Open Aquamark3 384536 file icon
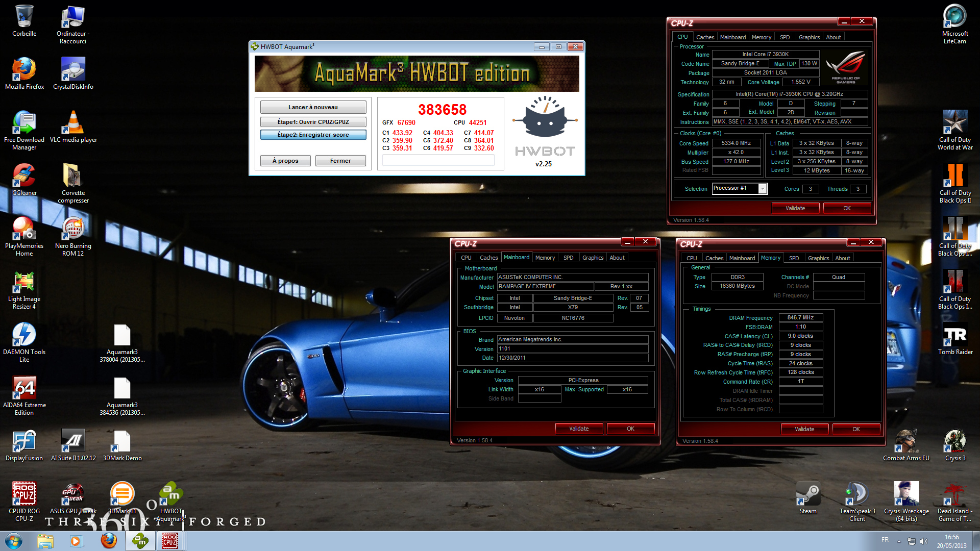The image size is (980, 551). point(122,395)
